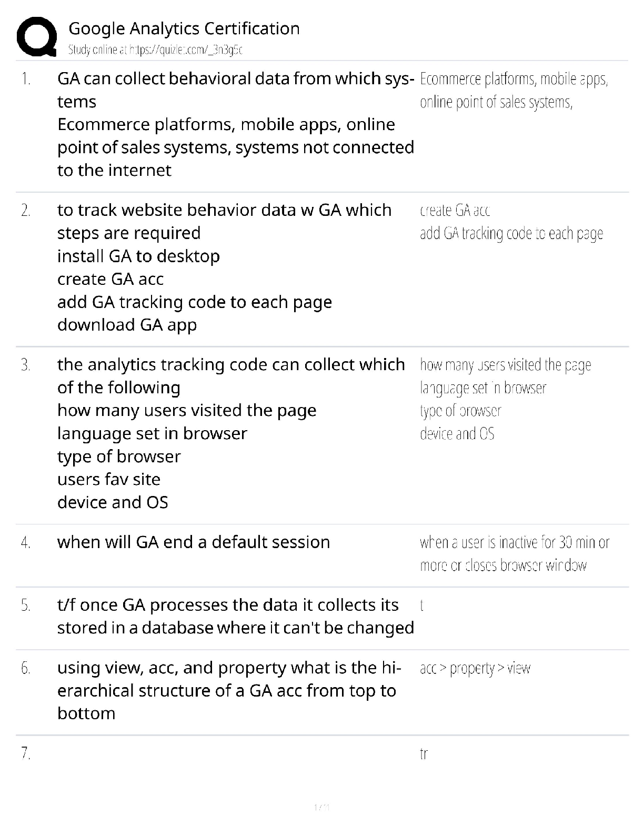The image size is (644, 834).
Task: Click the Google Analytics Certification title
Action: 184,28
